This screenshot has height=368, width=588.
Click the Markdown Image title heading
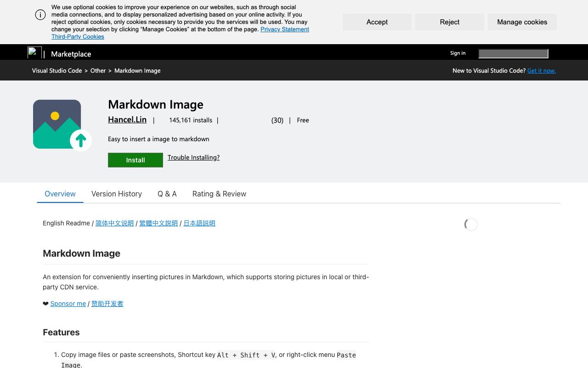[156, 104]
